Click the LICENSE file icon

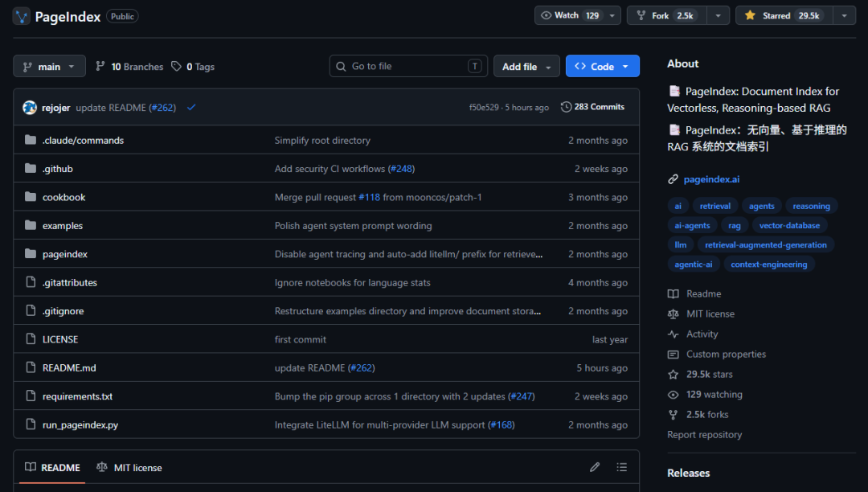click(x=31, y=339)
